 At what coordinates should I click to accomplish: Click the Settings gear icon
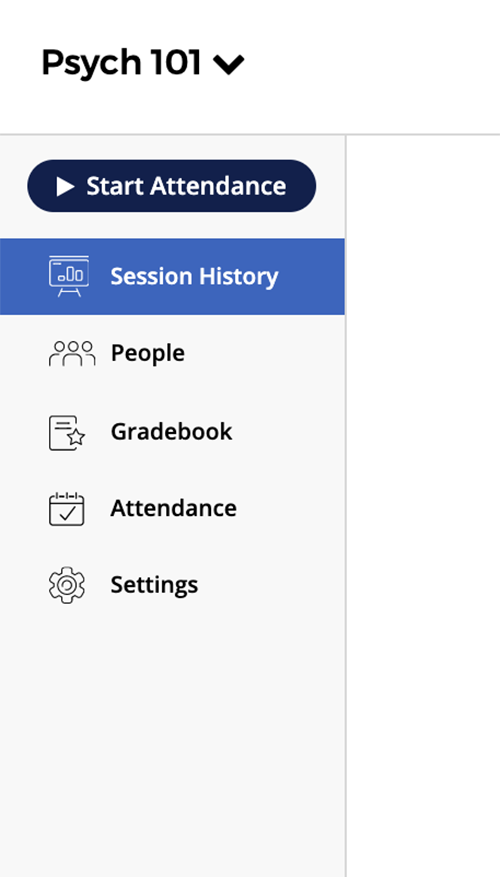(67, 584)
